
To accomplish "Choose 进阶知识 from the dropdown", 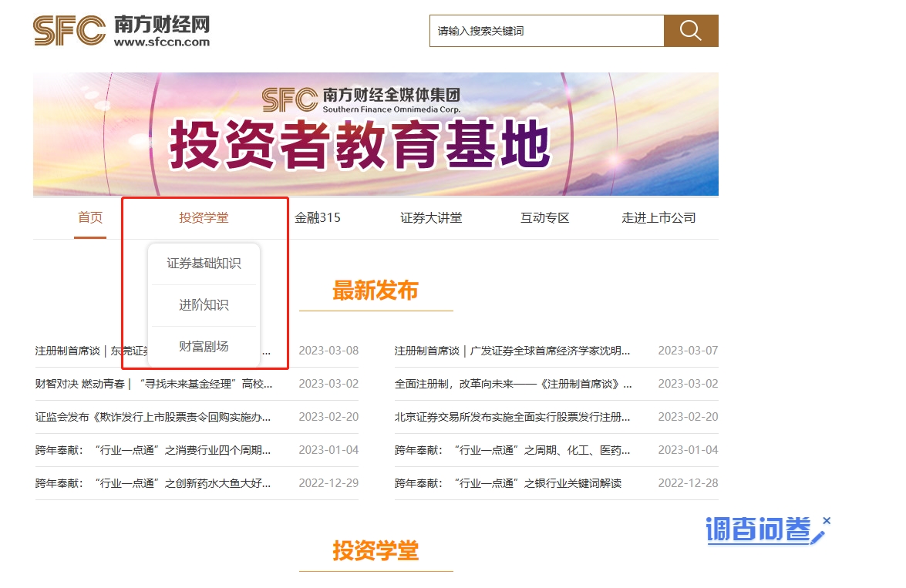I will [x=204, y=305].
